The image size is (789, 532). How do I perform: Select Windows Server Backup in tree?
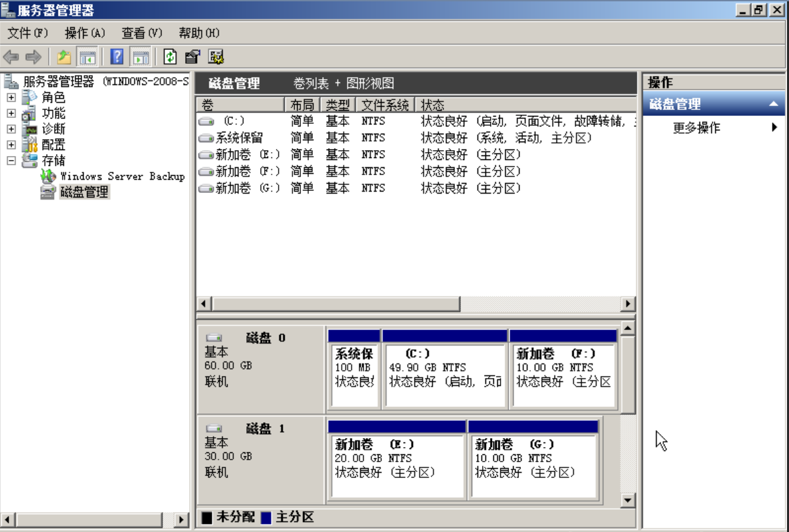122,176
